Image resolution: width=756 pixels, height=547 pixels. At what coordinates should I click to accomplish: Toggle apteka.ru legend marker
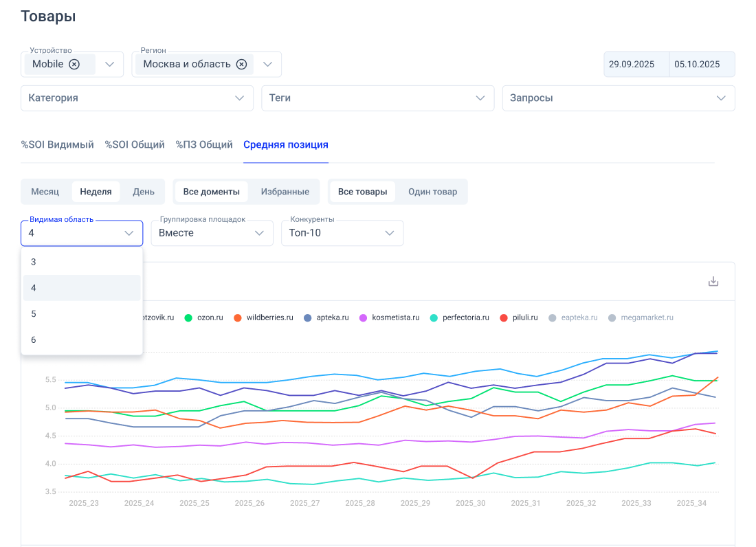(326, 317)
